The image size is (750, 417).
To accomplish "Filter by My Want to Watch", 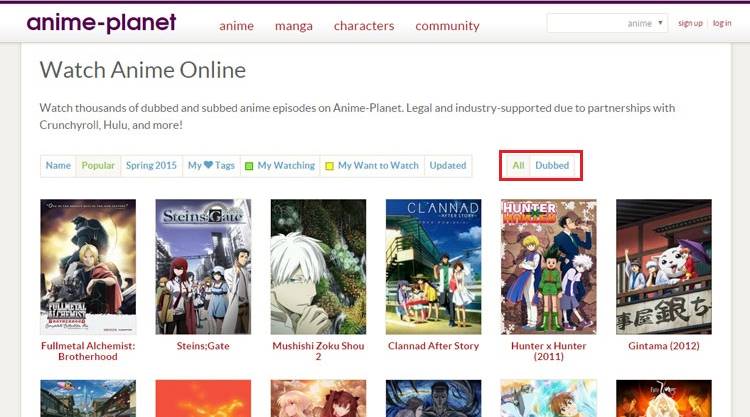I will click(372, 165).
